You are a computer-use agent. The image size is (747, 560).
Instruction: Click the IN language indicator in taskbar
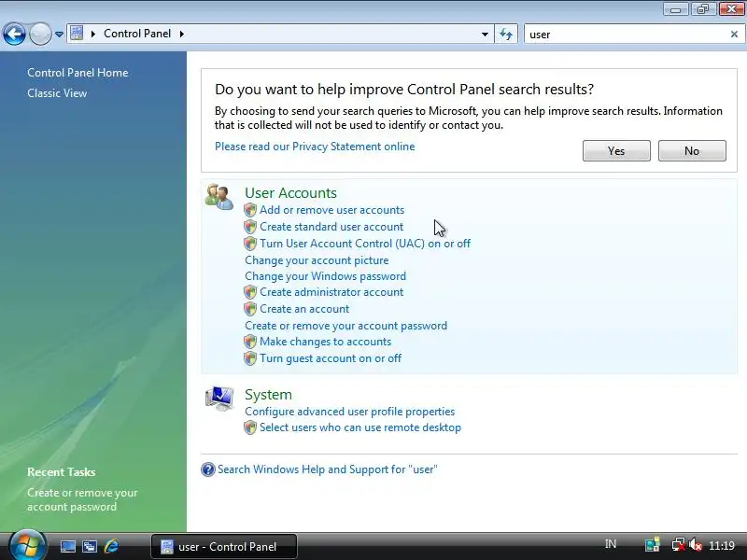[x=611, y=544]
